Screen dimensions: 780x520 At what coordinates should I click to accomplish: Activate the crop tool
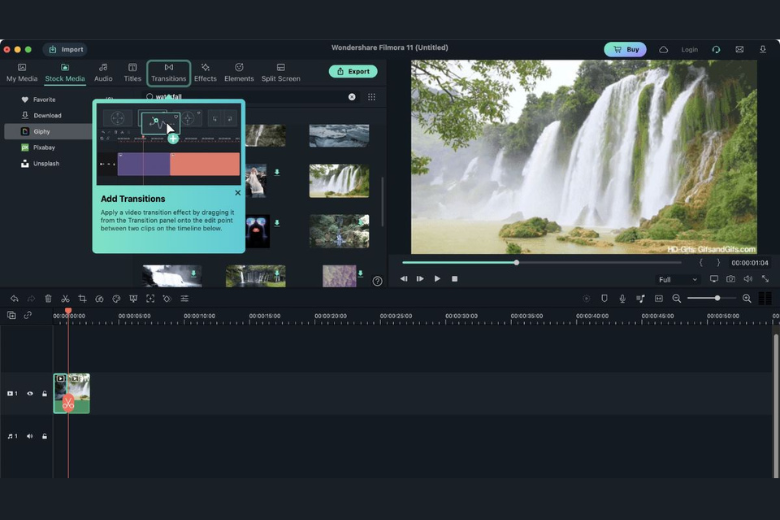[83, 299]
